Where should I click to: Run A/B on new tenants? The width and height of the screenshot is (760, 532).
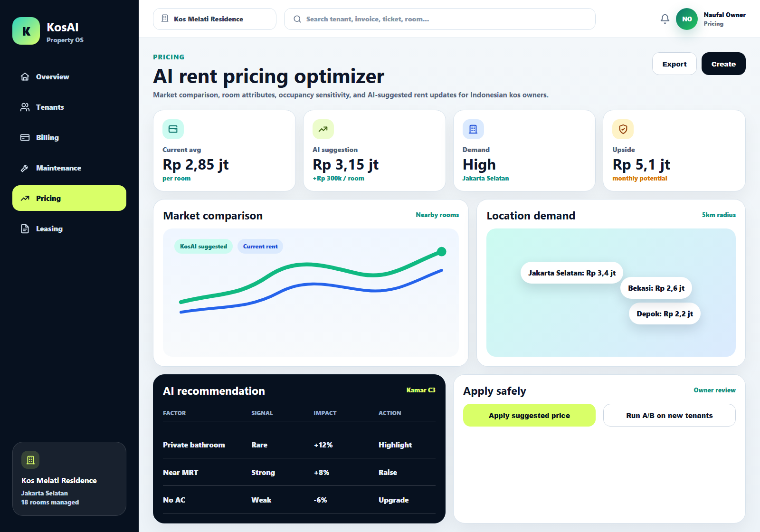(x=669, y=415)
